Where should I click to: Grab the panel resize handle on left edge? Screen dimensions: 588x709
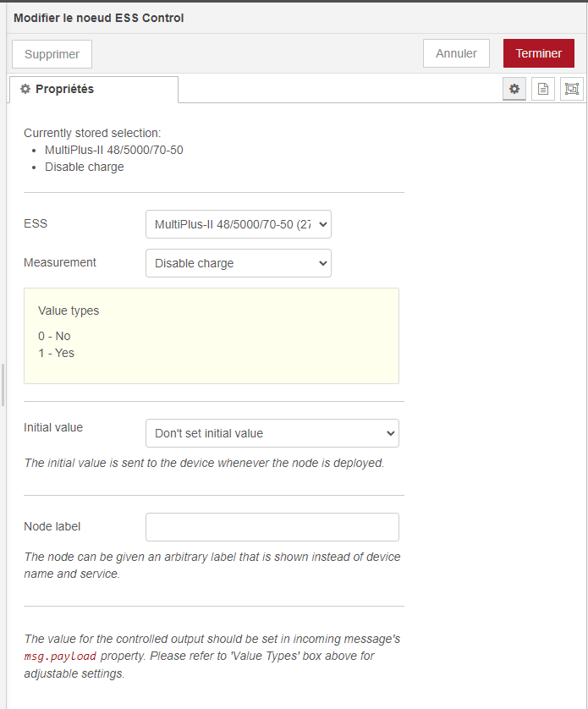pyautogui.click(x=3, y=385)
